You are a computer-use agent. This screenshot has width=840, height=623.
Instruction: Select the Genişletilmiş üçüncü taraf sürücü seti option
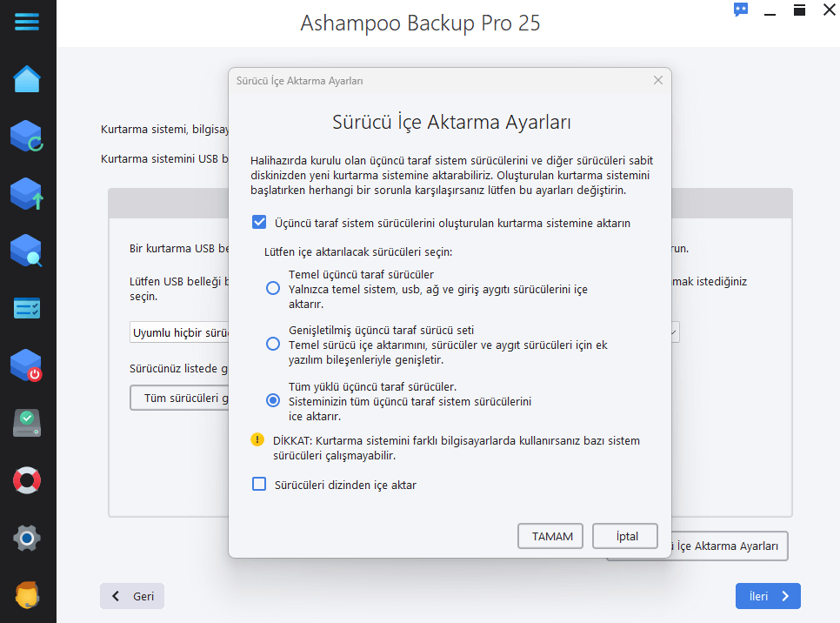pyautogui.click(x=273, y=345)
